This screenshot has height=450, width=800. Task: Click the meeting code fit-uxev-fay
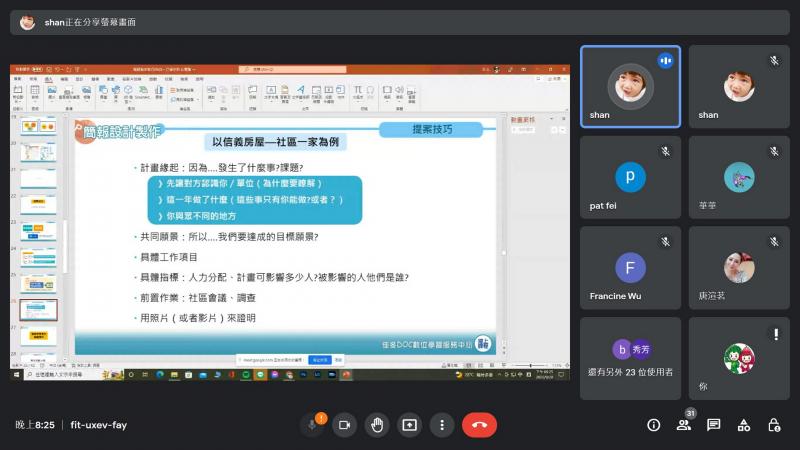pos(98,425)
